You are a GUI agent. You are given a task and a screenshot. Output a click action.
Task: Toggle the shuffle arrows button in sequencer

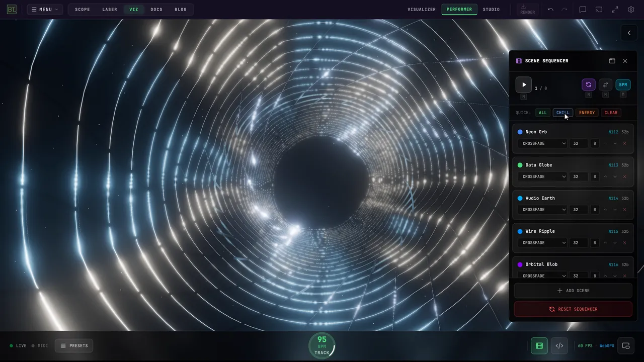click(605, 84)
